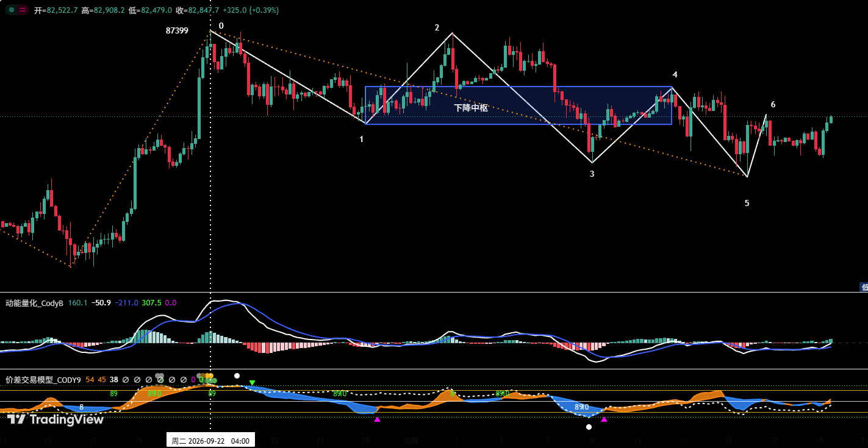Image resolution: width=868 pixels, height=448 pixels.
Task: Click the 低 price label on the right edge
Action: click(x=864, y=286)
